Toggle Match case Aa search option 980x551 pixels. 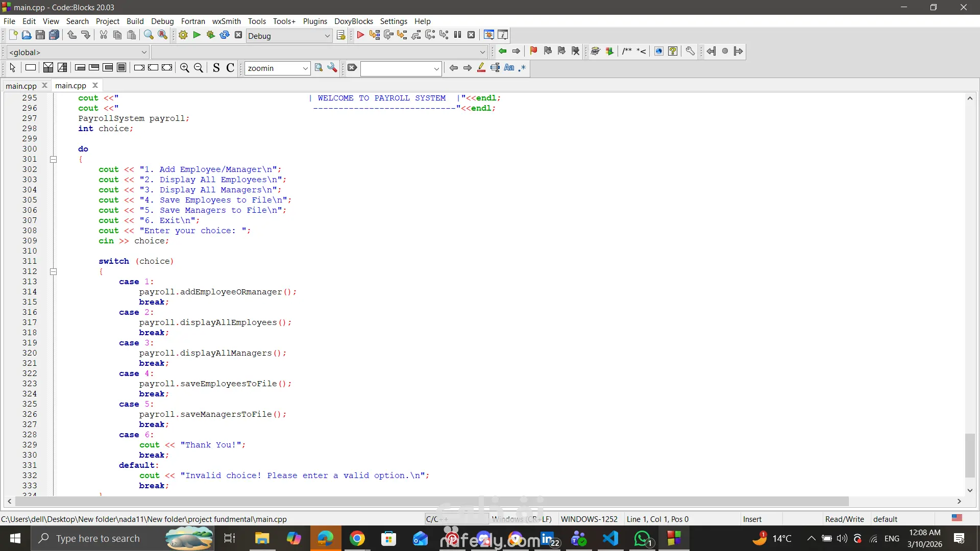[x=509, y=68]
